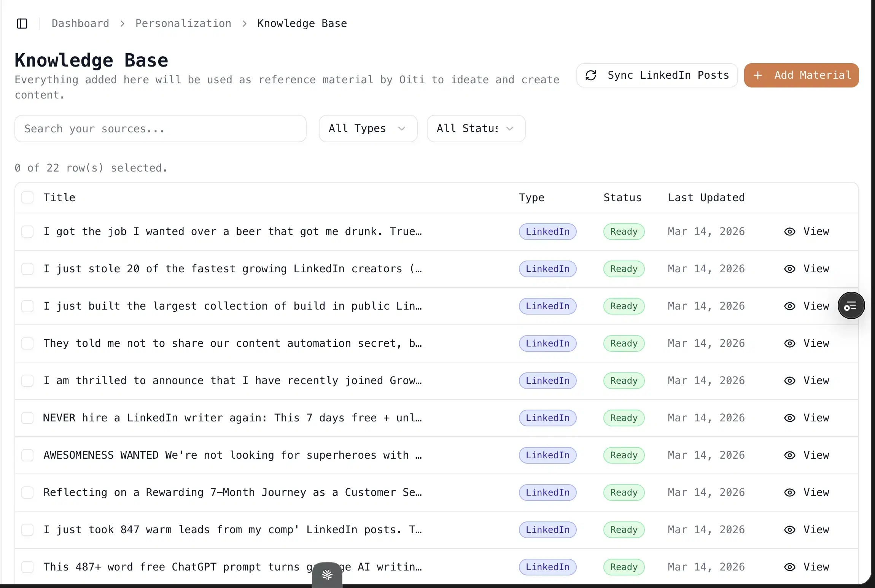Image resolution: width=875 pixels, height=588 pixels.
Task: Go to Dashboard breadcrumb
Action: pos(80,24)
